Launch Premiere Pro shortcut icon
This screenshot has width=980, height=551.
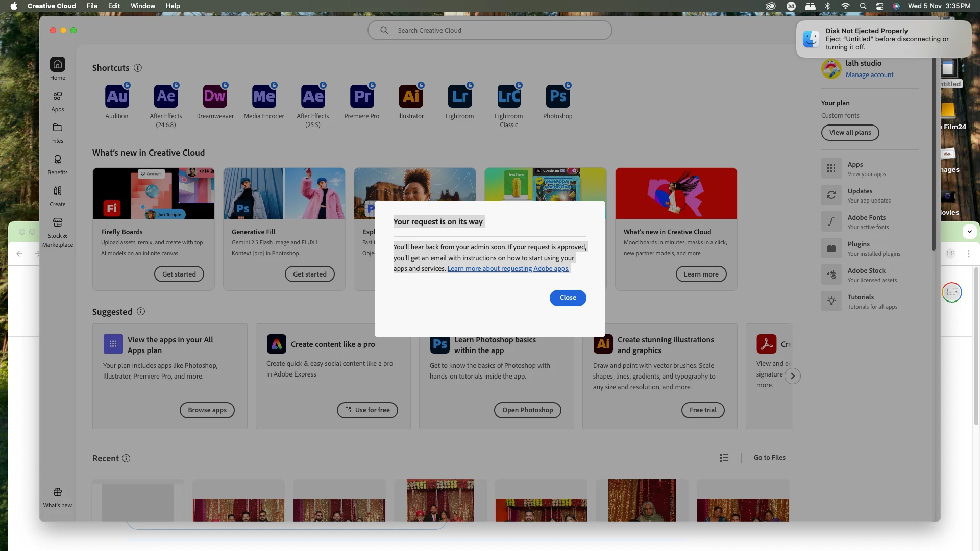[x=362, y=96]
